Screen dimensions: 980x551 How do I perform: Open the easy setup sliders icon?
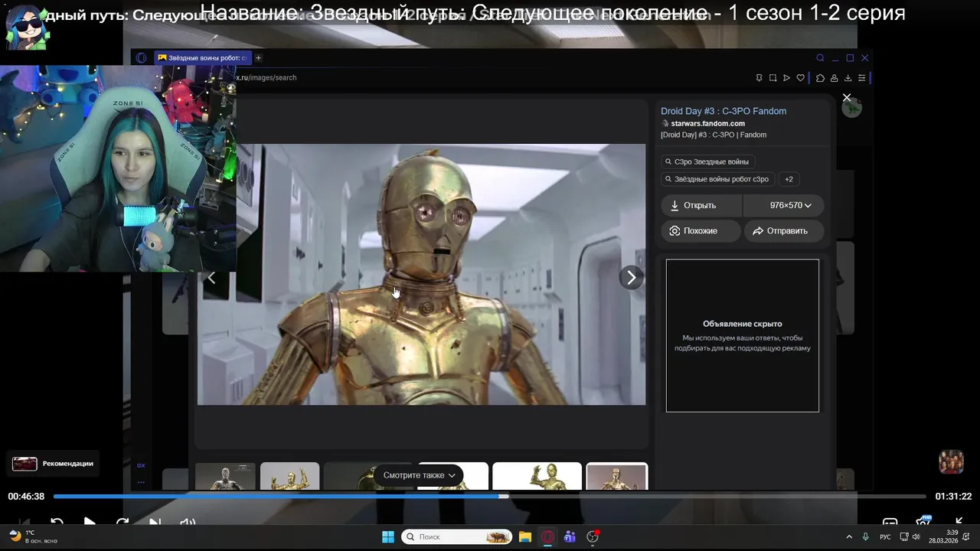[x=861, y=78]
